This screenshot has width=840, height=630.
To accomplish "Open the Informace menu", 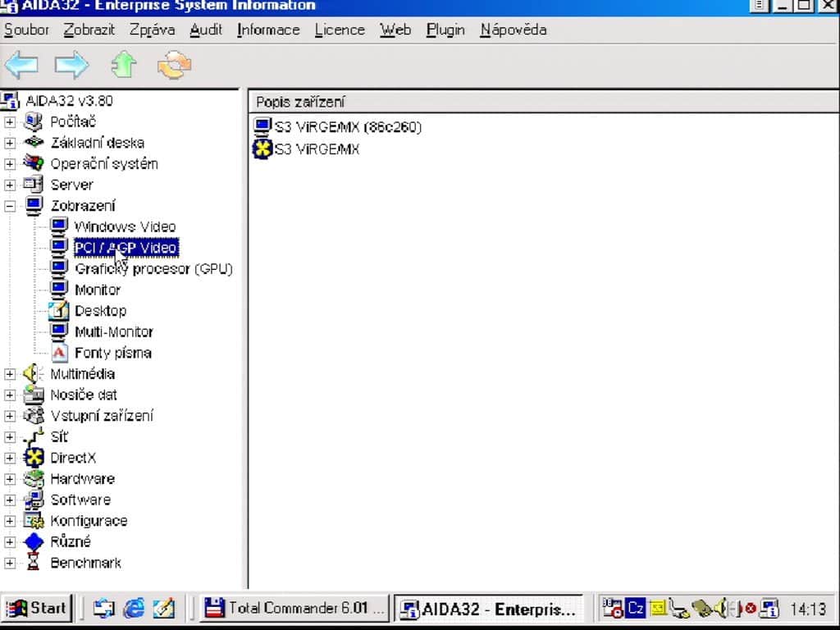I will coord(268,30).
